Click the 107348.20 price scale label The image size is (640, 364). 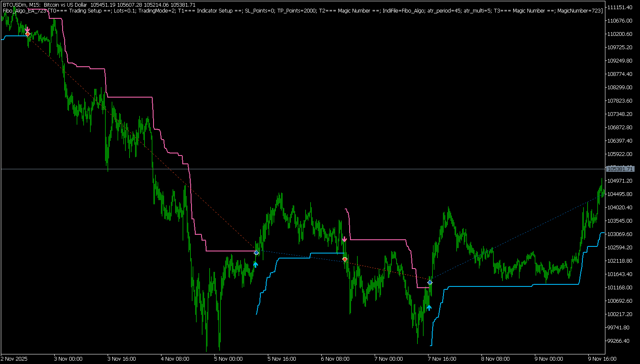(x=620, y=114)
